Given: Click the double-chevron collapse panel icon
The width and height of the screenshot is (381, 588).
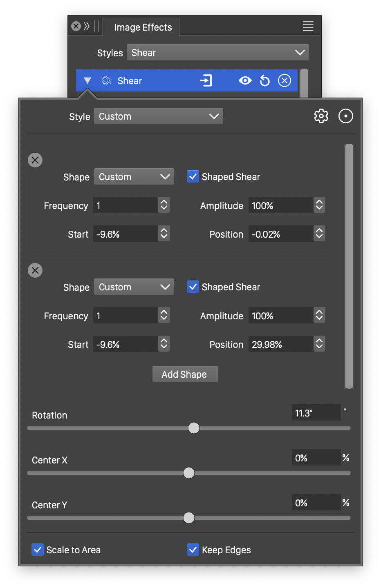Looking at the screenshot, I should (x=87, y=27).
